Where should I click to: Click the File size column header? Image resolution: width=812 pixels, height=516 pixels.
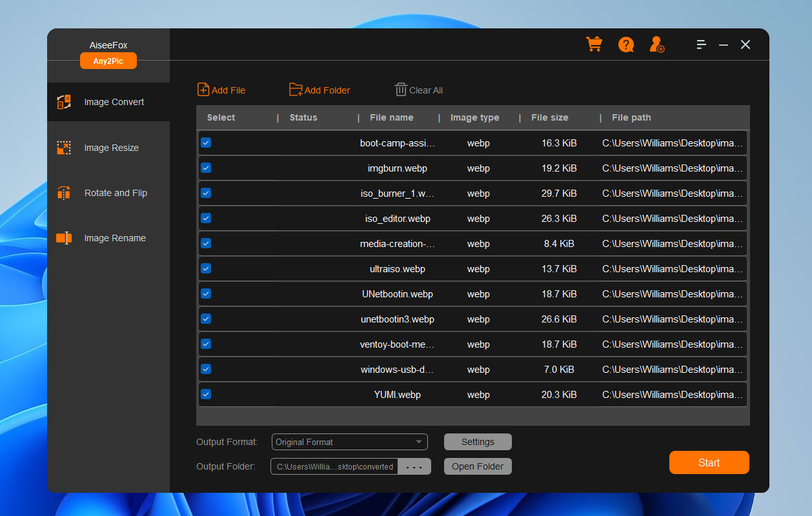(549, 117)
